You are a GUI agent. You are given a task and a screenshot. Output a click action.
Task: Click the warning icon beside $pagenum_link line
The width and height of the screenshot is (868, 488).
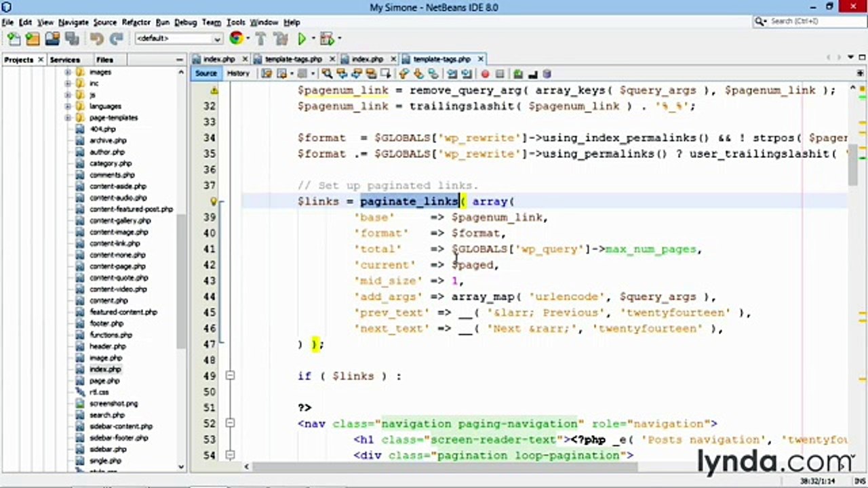[214, 90]
